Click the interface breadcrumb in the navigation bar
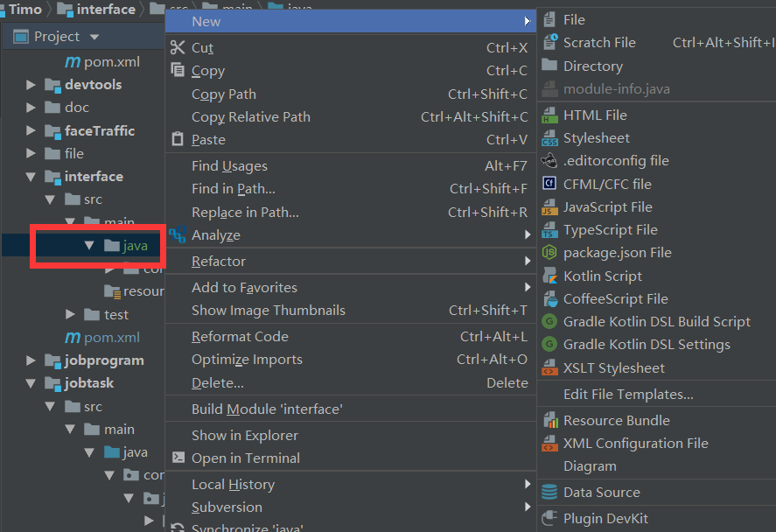This screenshot has height=532, width=776. tap(97, 9)
